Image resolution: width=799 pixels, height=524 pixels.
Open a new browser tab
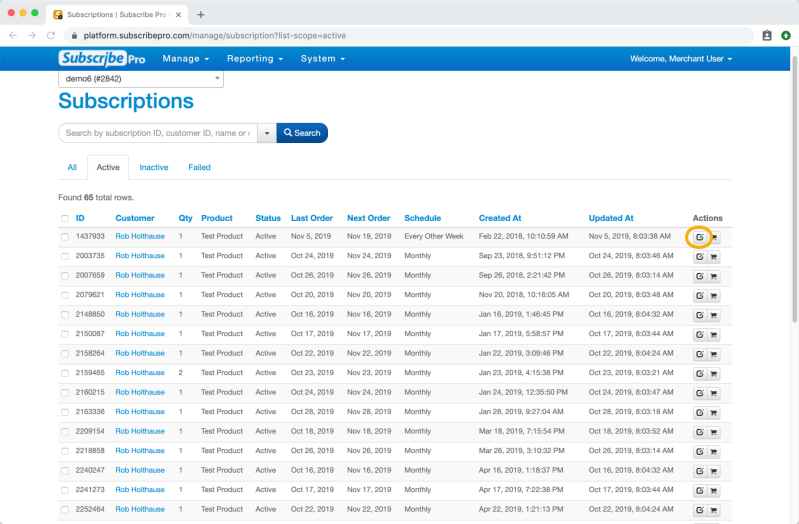[x=201, y=15]
